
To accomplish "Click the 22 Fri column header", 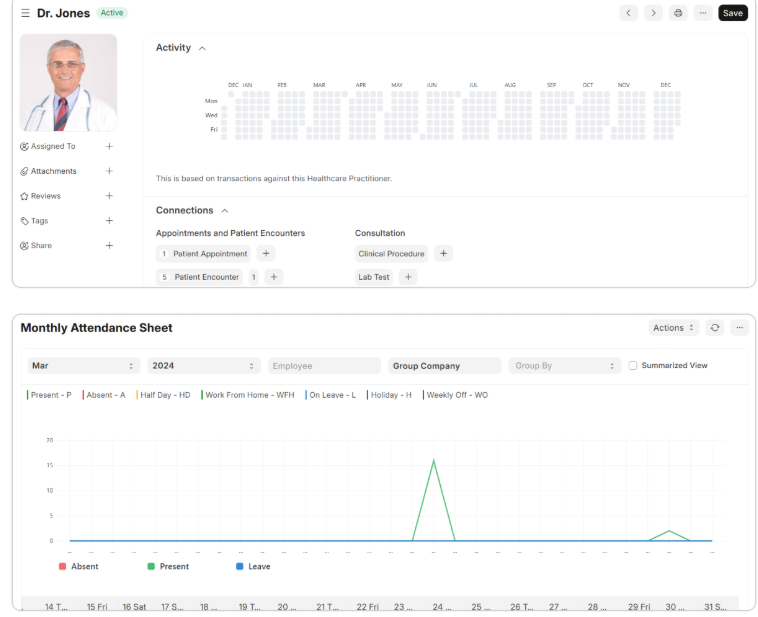I will click(367, 606).
